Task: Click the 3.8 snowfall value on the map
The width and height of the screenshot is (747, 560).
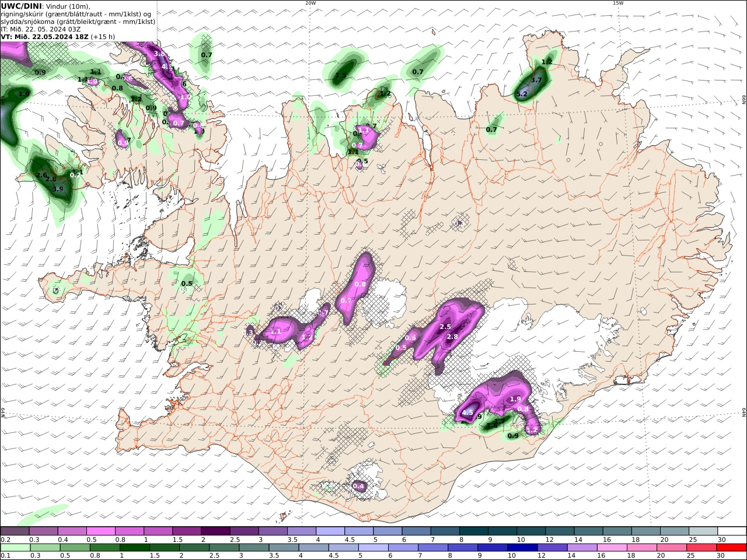Action: coord(159,54)
